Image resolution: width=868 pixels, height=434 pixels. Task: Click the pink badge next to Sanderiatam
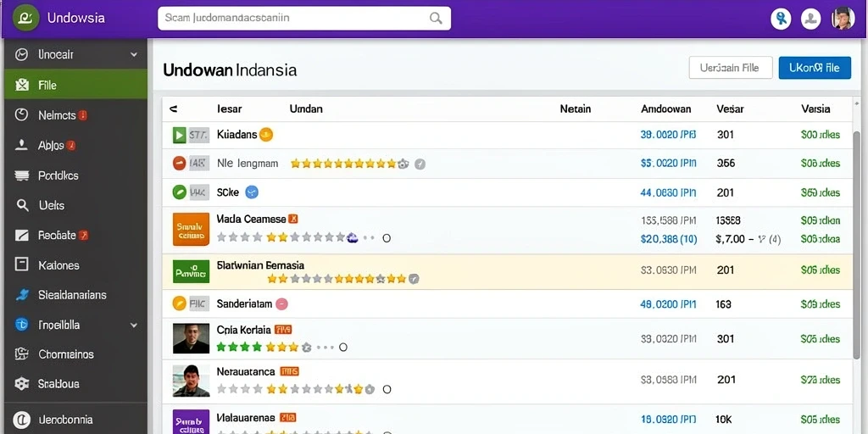[281, 304]
